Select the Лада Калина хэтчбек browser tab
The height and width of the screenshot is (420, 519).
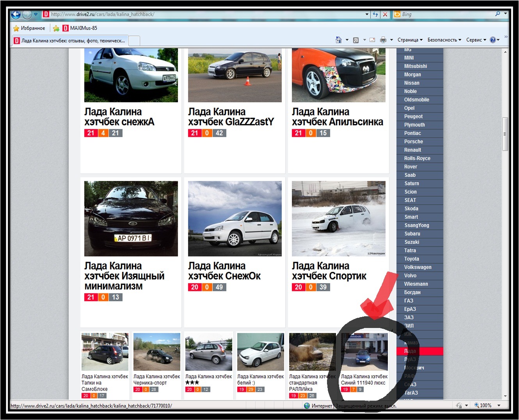(x=70, y=41)
